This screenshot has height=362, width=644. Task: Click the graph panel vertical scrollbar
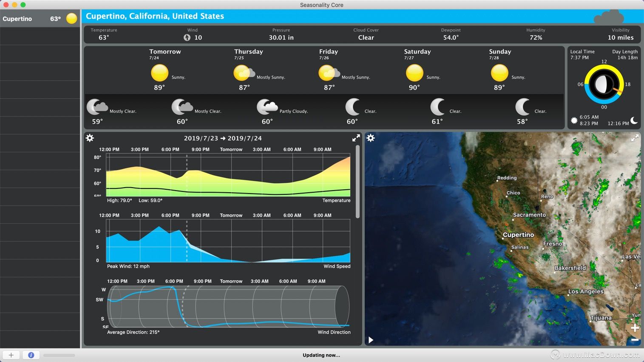pos(357,182)
